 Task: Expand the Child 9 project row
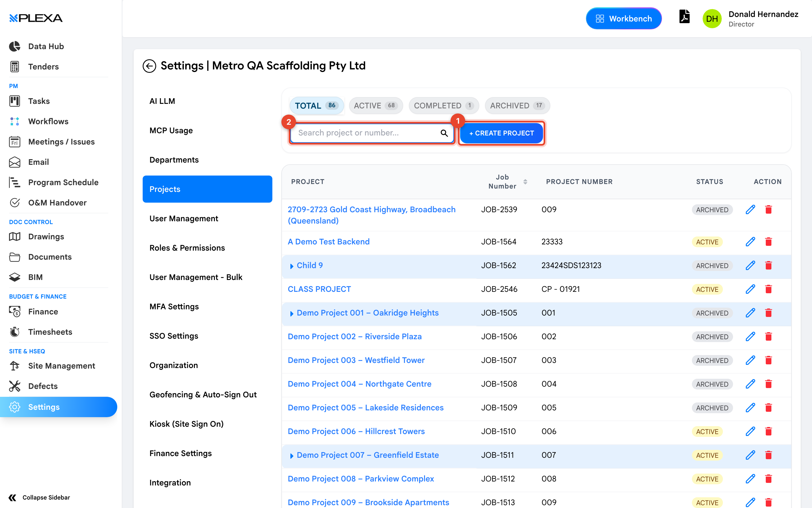[x=292, y=266]
